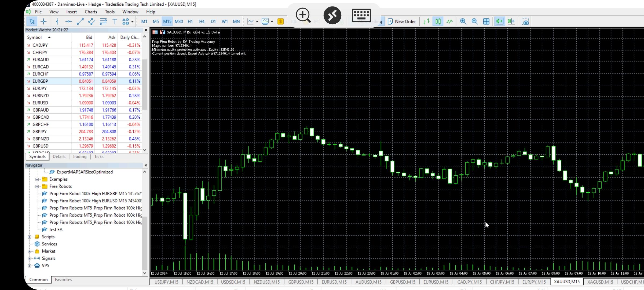The image size is (644, 290).
Task: Open the Charts menu
Action: coord(91,12)
